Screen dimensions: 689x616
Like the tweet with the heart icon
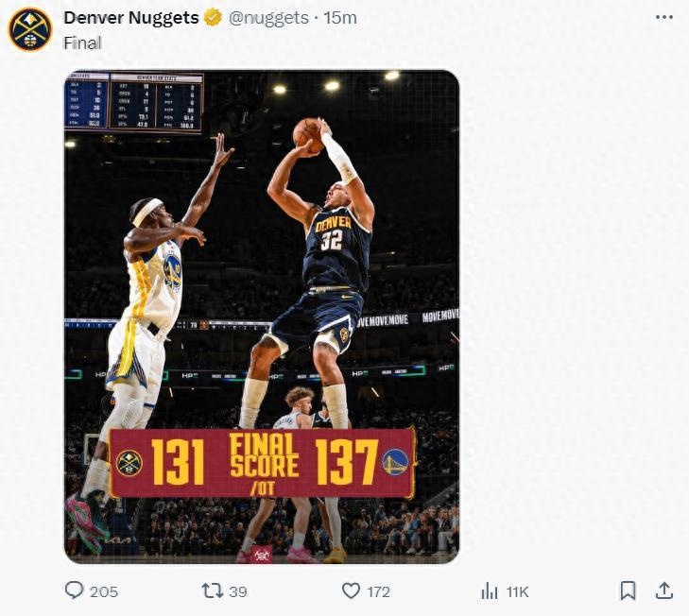pos(351,591)
